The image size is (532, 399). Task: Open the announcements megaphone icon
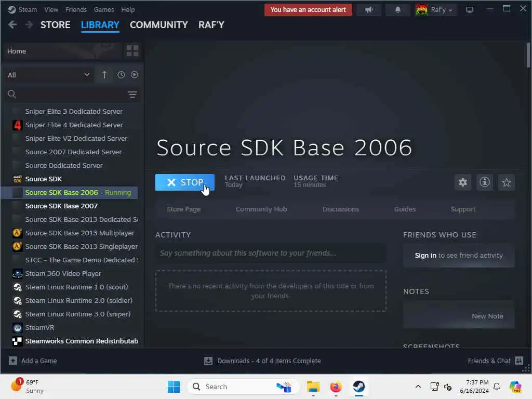pos(369,10)
